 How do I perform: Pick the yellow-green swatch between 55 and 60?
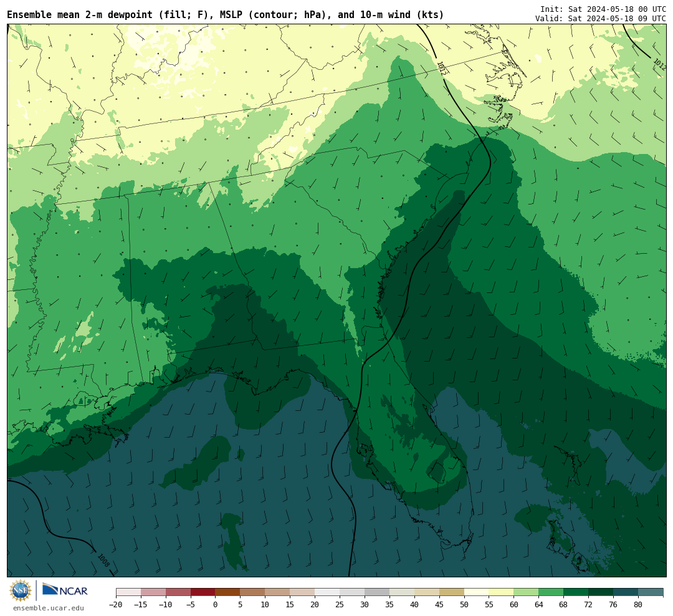click(501, 592)
